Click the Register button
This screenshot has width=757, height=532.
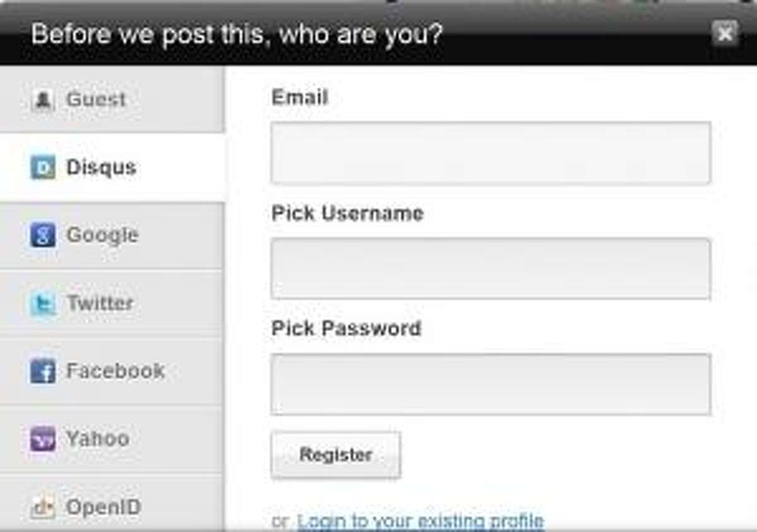336,454
